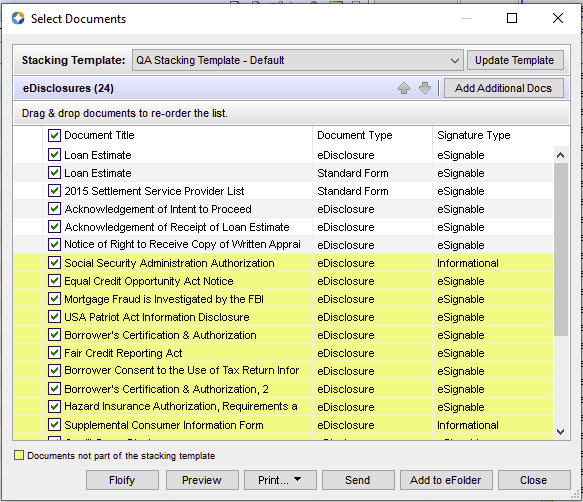Image resolution: width=583 pixels, height=502 pixels.
Task: Click the Floify button
Action: [x=122, y=480]
